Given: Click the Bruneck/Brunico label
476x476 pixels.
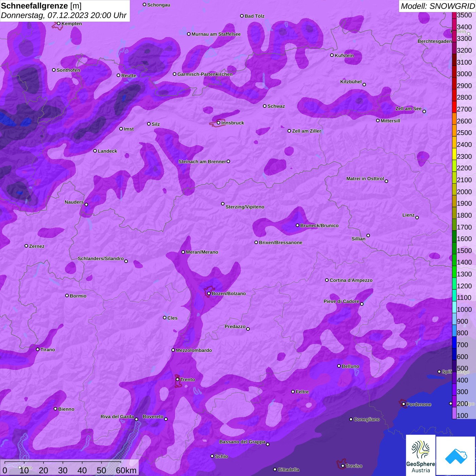Looking at the screenshot, I should 319,225.
